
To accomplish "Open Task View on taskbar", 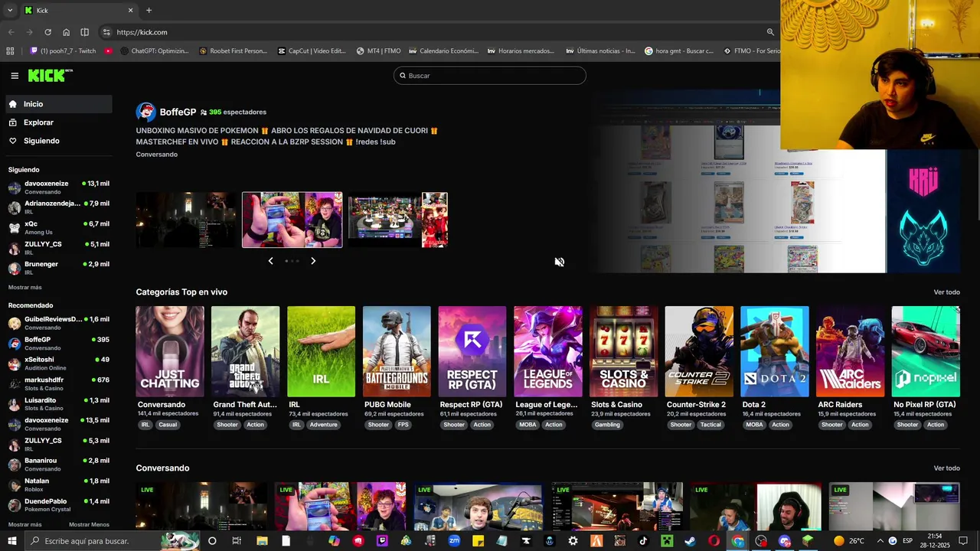I will (x=237, y=541).
